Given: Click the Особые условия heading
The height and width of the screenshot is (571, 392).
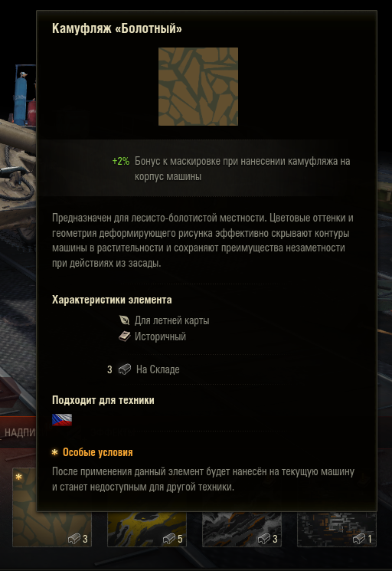Looking at the screenshot, I should (x=97, y=452).
